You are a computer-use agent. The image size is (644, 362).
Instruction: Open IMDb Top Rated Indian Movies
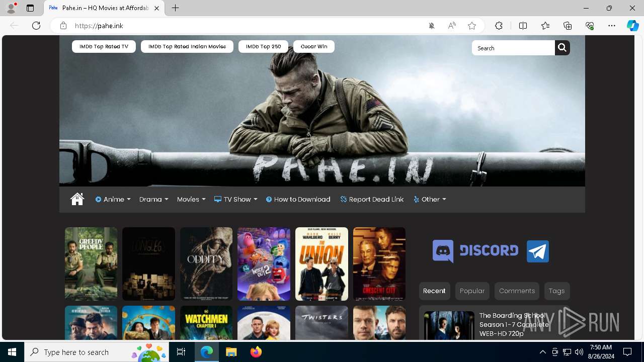pos(187,46)
